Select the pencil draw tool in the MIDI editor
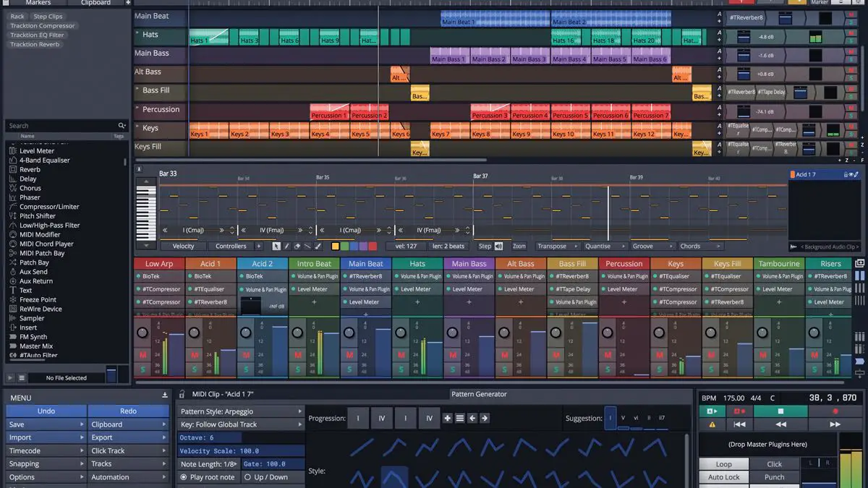The width and height of the screenshot is (868, 488). click(286, 246)
